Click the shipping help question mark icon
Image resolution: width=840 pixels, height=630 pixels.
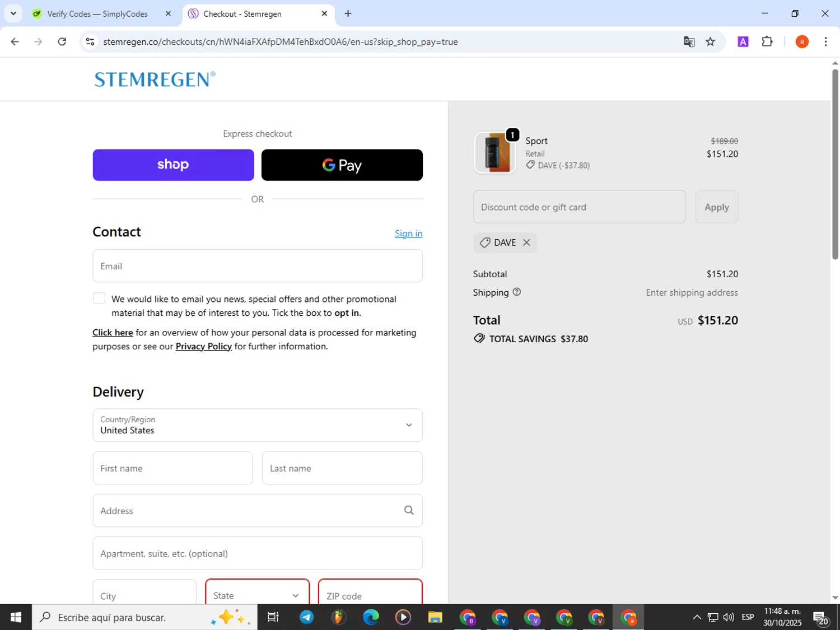(517, 292)
